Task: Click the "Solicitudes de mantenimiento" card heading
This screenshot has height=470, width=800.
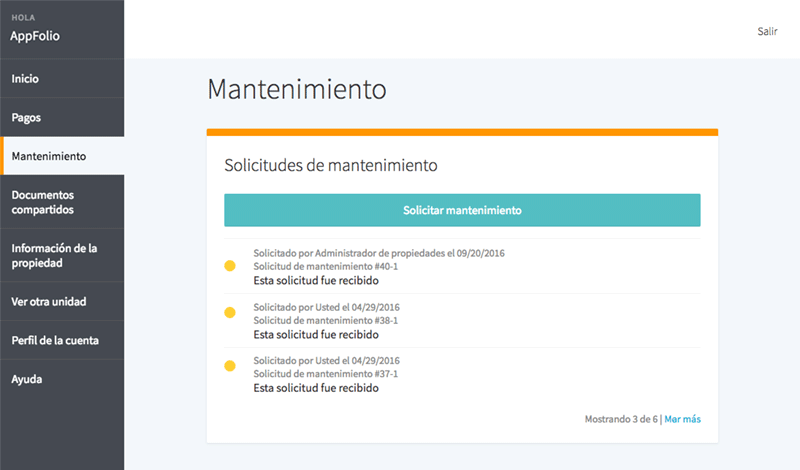Action: coord(331,164)
